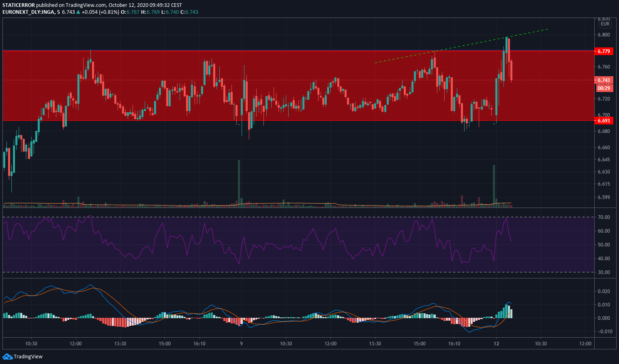Click the 6.615 price axis label
This screenshot has width=619, height=364.
(x=604, y=184)
